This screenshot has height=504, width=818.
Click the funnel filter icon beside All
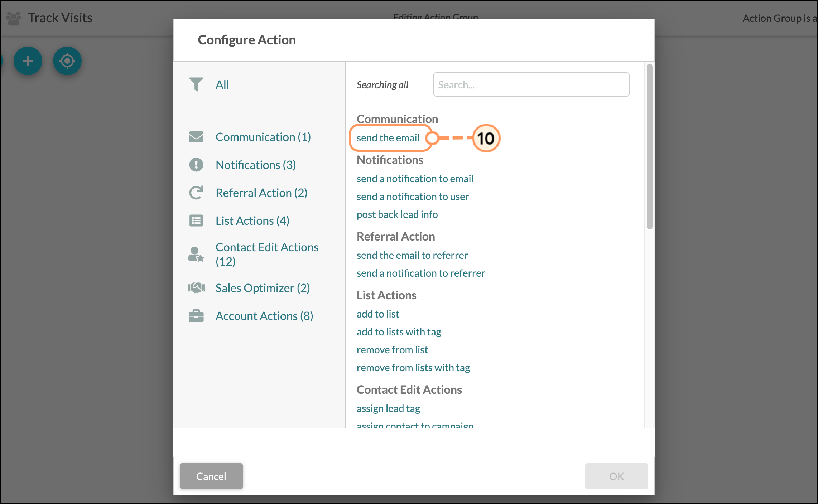point(196,84)
